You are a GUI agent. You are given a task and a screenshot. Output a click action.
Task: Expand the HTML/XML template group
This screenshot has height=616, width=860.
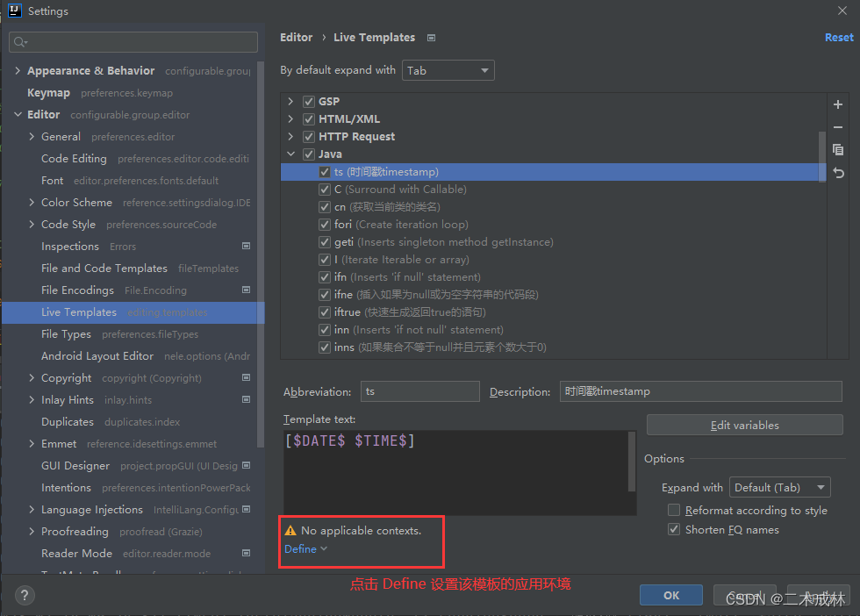point(290,119)
